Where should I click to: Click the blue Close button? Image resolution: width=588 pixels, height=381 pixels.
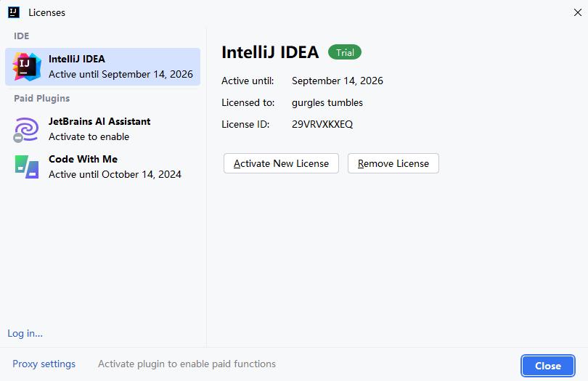(547, 366)
